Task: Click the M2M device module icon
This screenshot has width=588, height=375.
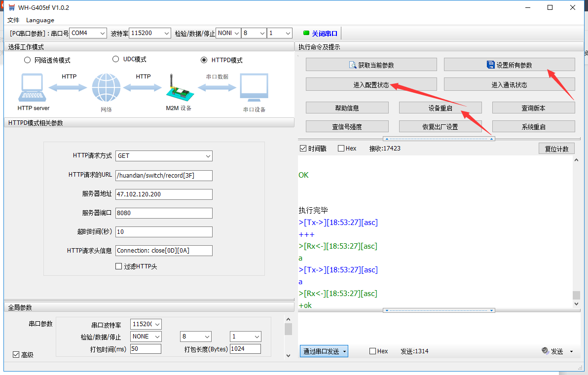Action: pyautogui.click(x=178, y=89)
